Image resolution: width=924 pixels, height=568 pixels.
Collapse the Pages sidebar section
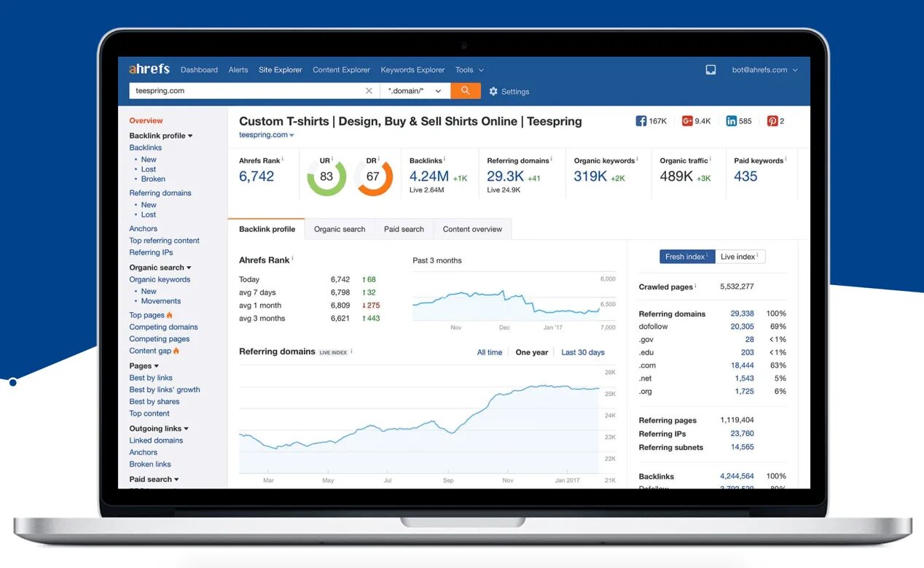pyautogui.click(x=144, y=366)
